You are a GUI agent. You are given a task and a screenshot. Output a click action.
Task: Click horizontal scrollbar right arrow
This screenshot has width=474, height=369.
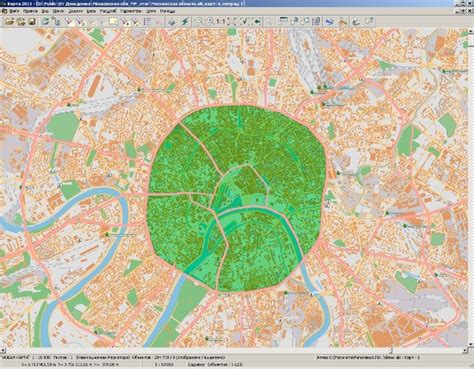click(465, 350)
